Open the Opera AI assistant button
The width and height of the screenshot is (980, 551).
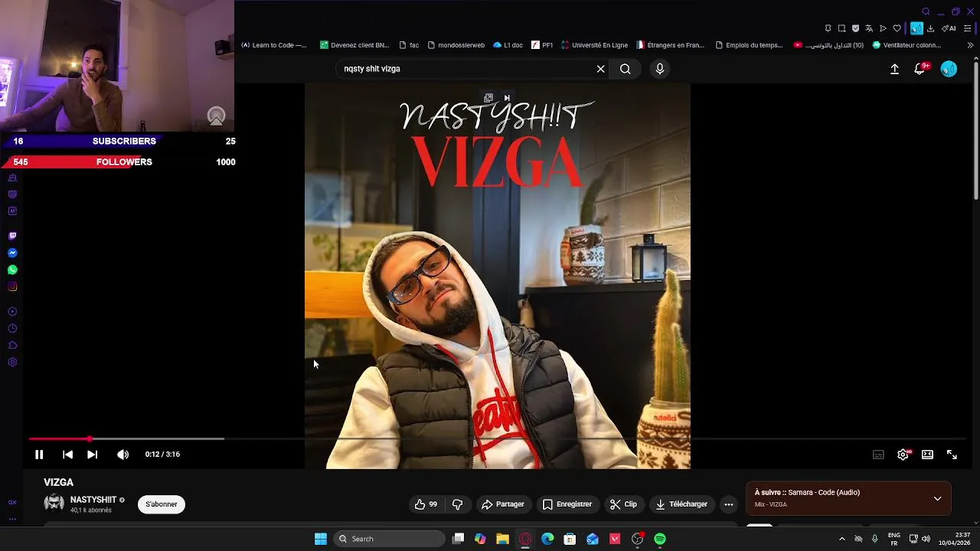tap(949, 28)
